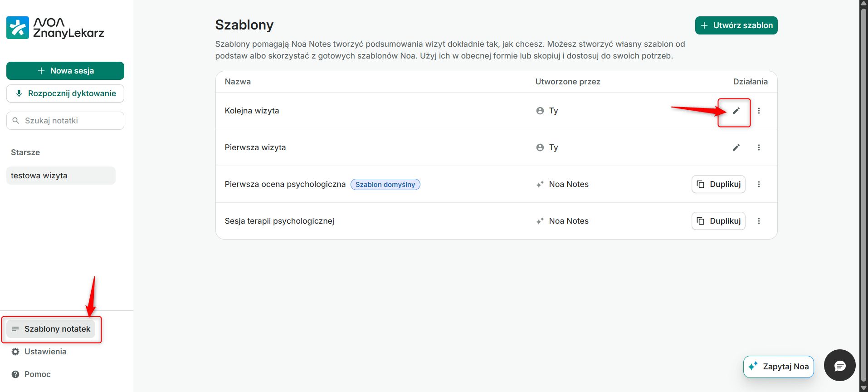The height and width of the screenshot is (392, 868).
Task: Click the sparkle icon in Pierwsza ocena psychologiczna row
Action: (x=540, y=184)
